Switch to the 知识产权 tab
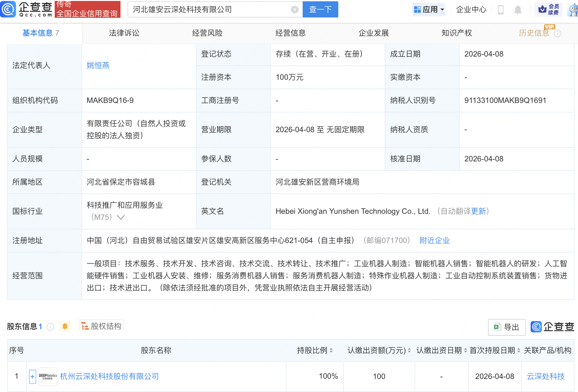 [x=456, y=33]
